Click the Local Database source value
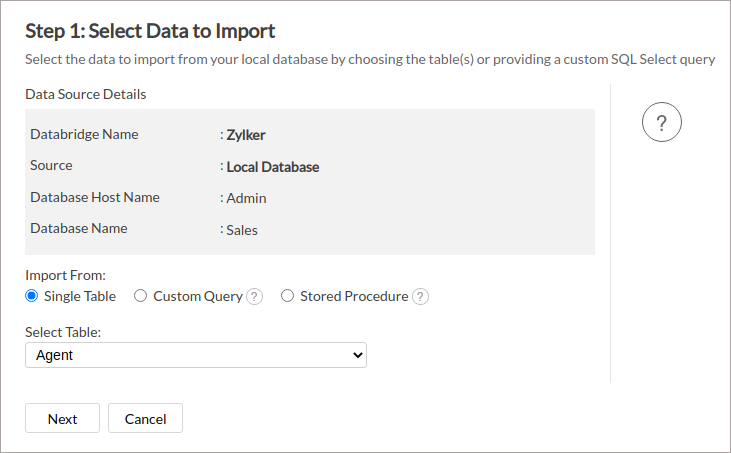Image resolution: width=731 pixels, height=453 pixels. [272, 167]
